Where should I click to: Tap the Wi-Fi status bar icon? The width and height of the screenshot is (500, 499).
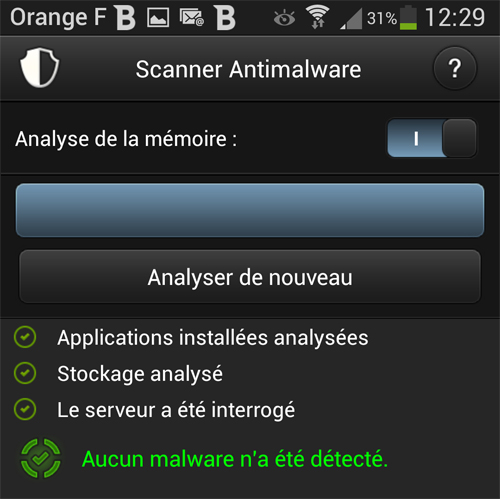[x=318, y=17]
